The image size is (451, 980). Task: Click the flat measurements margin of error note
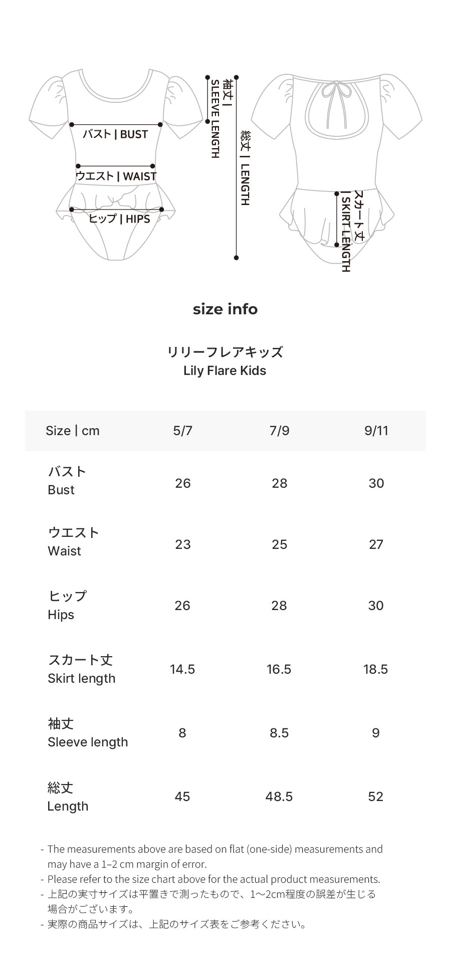(215, 857)
